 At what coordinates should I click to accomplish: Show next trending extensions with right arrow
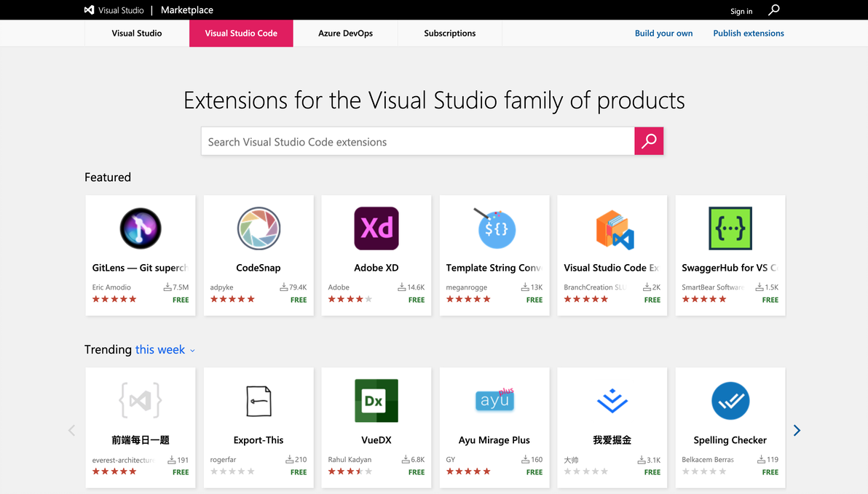[x=797, y=431]
